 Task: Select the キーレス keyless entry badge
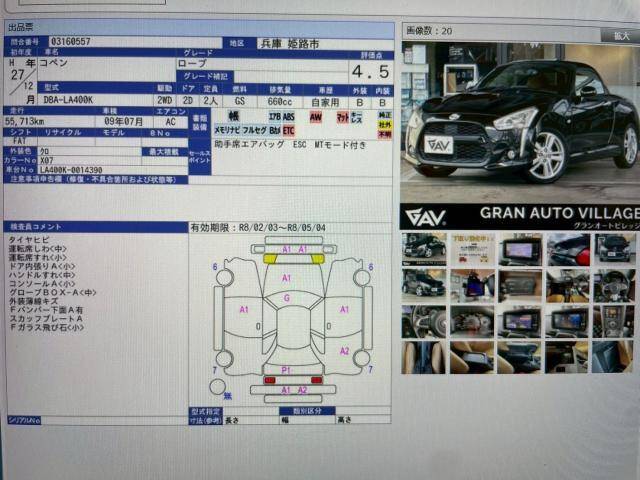[x=364, y=117]
